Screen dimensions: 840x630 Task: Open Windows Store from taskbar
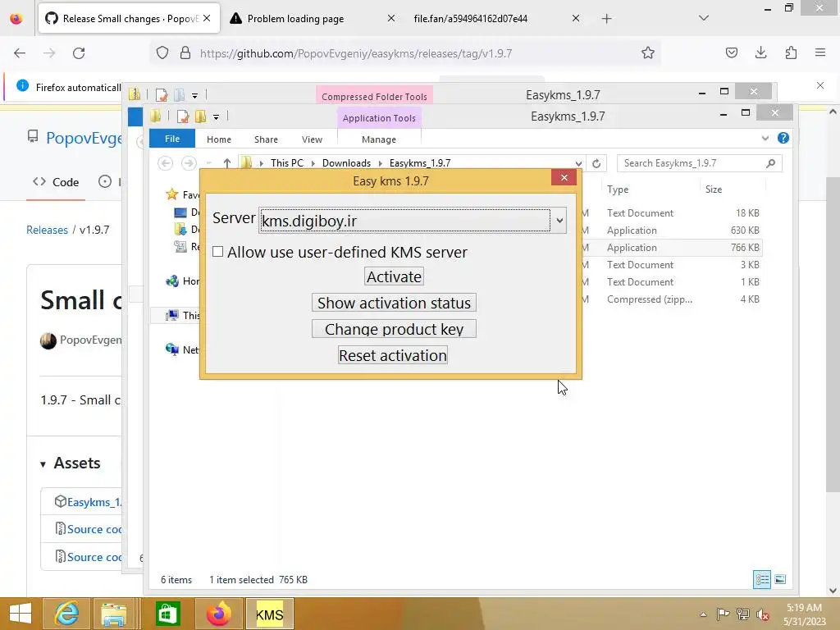click(167, 614)
